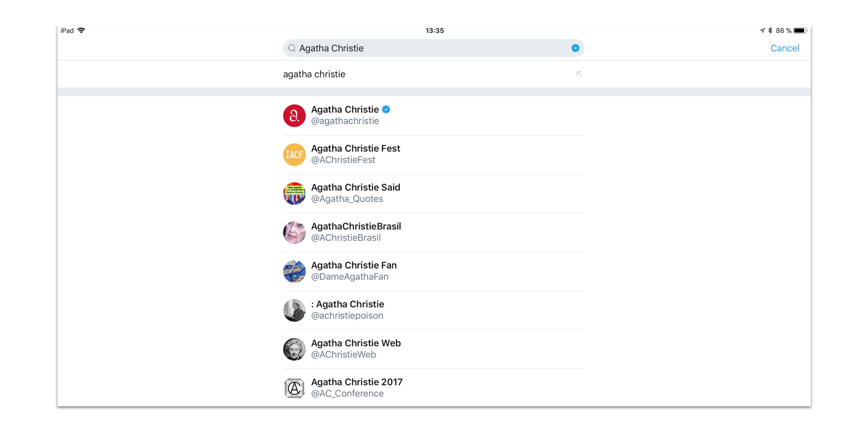Viewport: 868px width, 439px height.
Task: Focus the Agatha Christie search field
Action: pyautogui.click(x=434, y=48)
